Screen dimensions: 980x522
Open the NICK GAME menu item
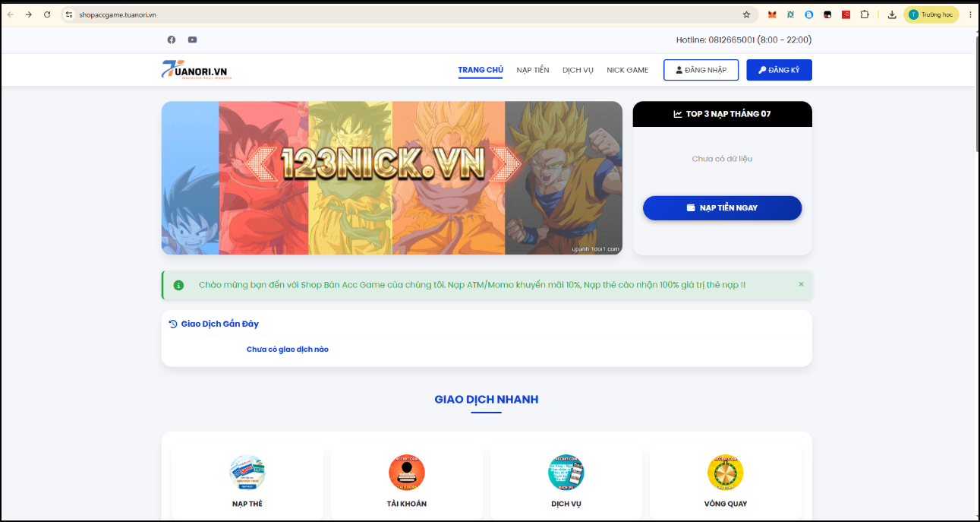click(x=628, y=70)
